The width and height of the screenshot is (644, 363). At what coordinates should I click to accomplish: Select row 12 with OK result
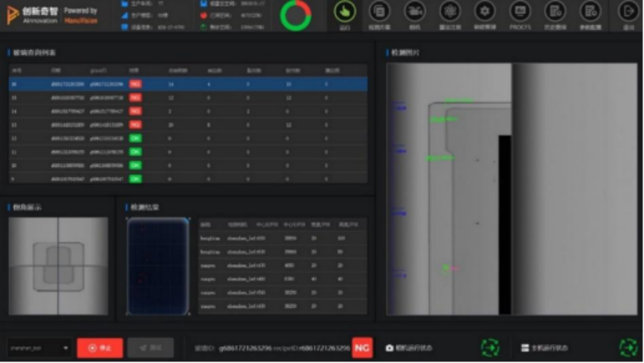pos(188,139)
